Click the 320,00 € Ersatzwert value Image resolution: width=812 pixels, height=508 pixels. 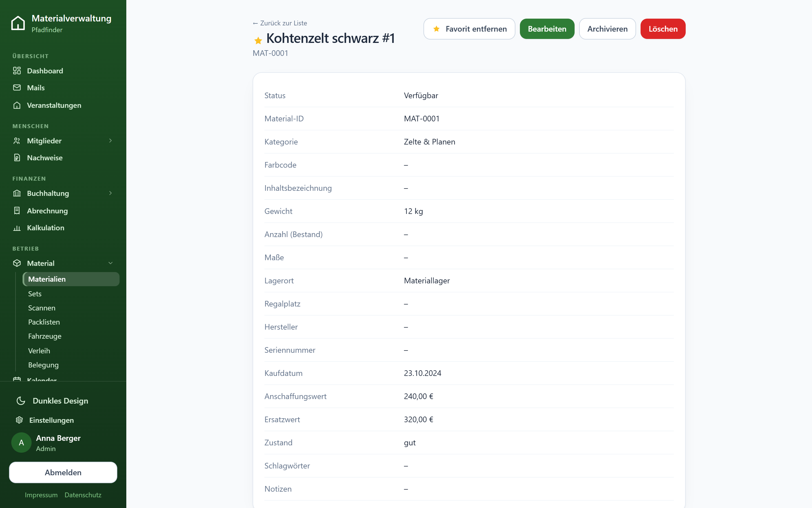[x=418, y=420]
